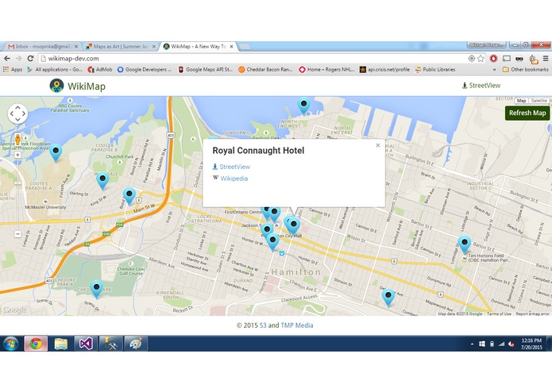
Task: Open the Google Maps API bookmark
Action: coord(206,70)
